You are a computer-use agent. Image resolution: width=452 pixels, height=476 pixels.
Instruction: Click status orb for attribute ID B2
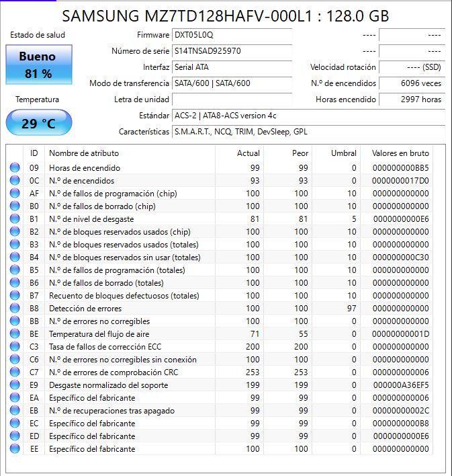(x=15, y=232)
